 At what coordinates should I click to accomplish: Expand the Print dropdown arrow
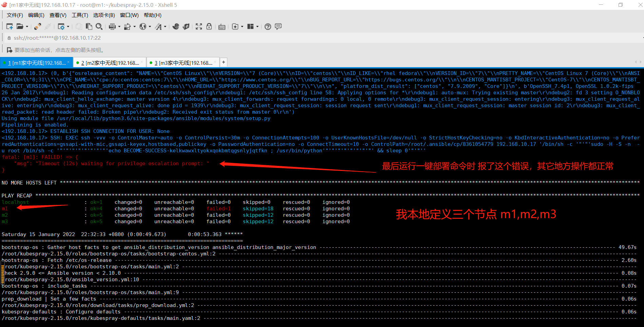tap(119, 26)
